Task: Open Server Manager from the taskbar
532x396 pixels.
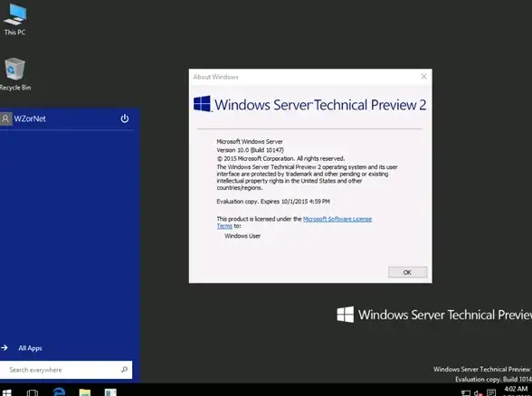Action: pyautogui.click(x=110, y=392)
